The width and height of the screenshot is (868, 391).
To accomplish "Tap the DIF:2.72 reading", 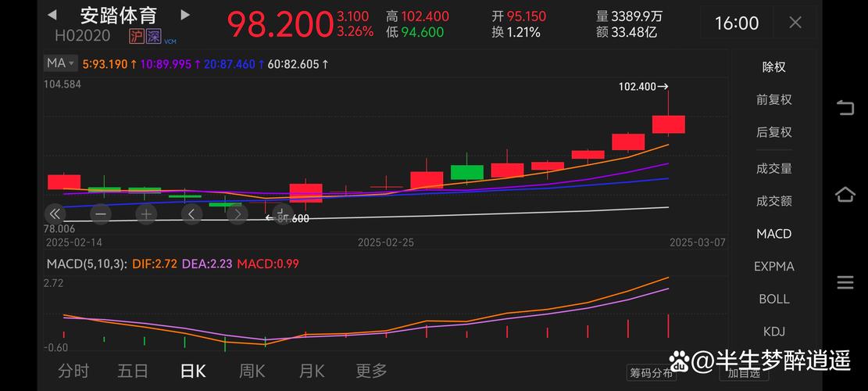I will click(x=155, y=264).
